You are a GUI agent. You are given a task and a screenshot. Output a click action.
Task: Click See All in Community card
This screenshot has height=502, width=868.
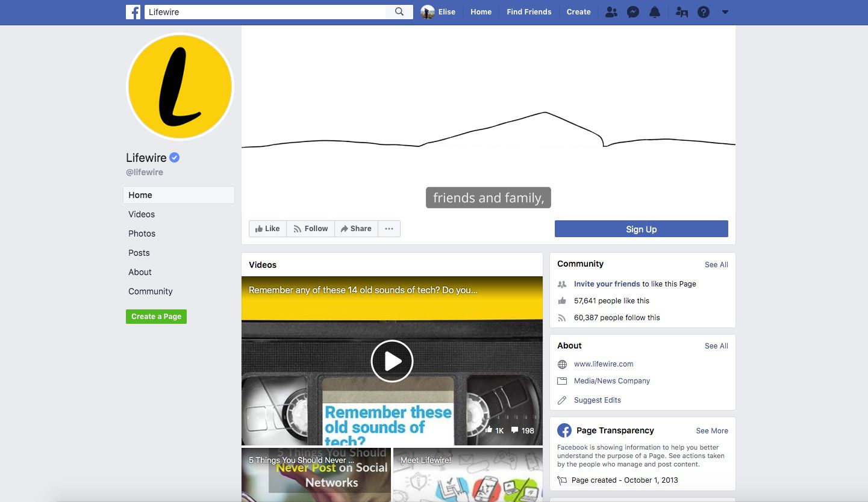[716, 265]
